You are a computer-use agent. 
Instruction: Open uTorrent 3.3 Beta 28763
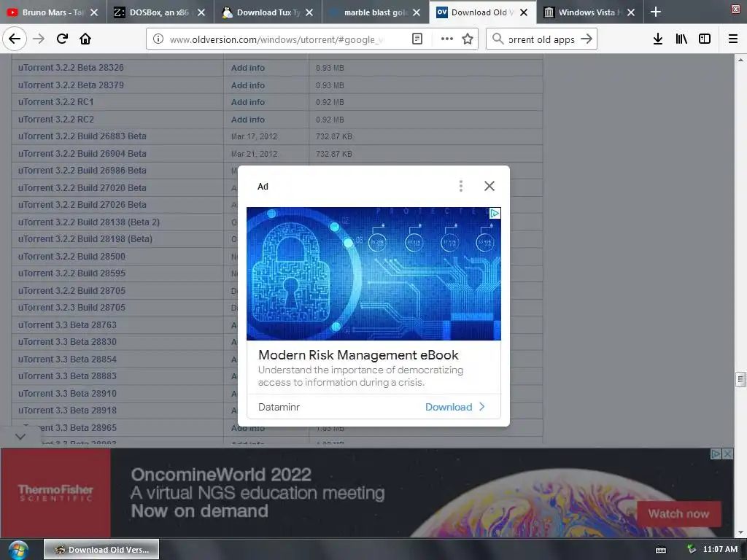click(x=67, y=324)
